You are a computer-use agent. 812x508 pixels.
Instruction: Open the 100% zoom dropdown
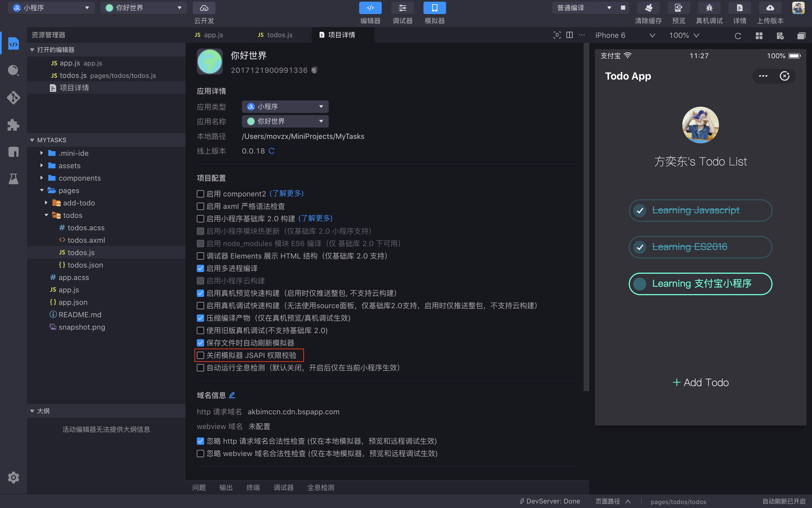[684, 35]
